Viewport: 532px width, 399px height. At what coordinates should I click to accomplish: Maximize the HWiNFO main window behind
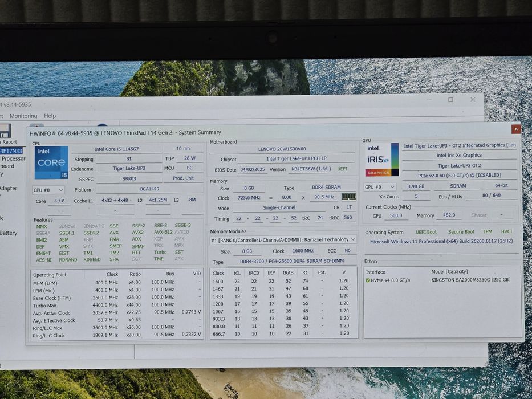[450, 100]
